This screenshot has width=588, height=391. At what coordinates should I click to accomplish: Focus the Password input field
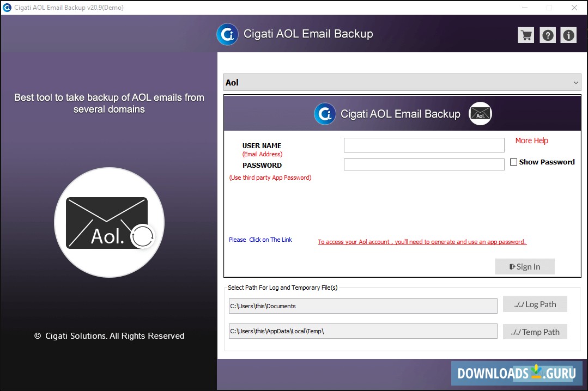click(424, 164)
